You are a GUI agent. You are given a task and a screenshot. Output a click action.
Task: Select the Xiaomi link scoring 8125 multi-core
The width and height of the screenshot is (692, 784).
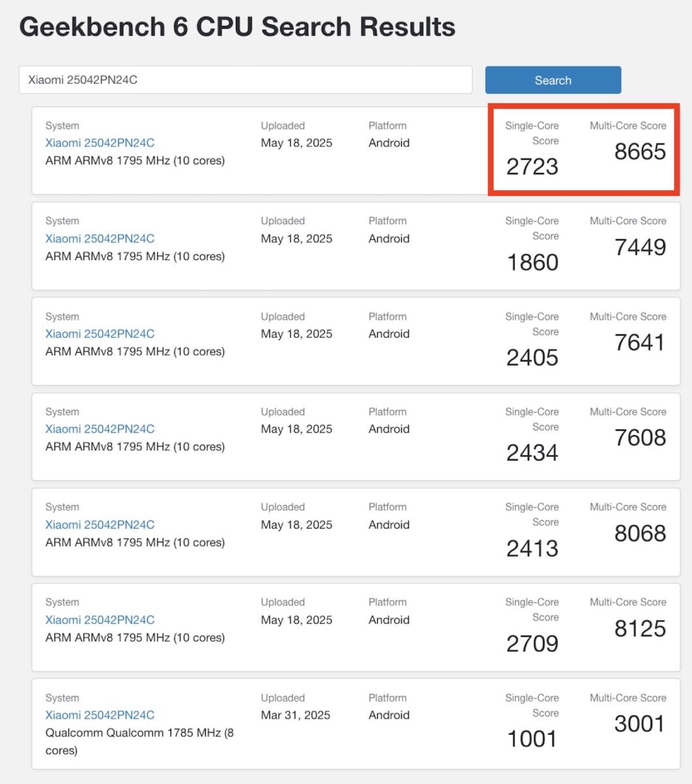(100, 620)
